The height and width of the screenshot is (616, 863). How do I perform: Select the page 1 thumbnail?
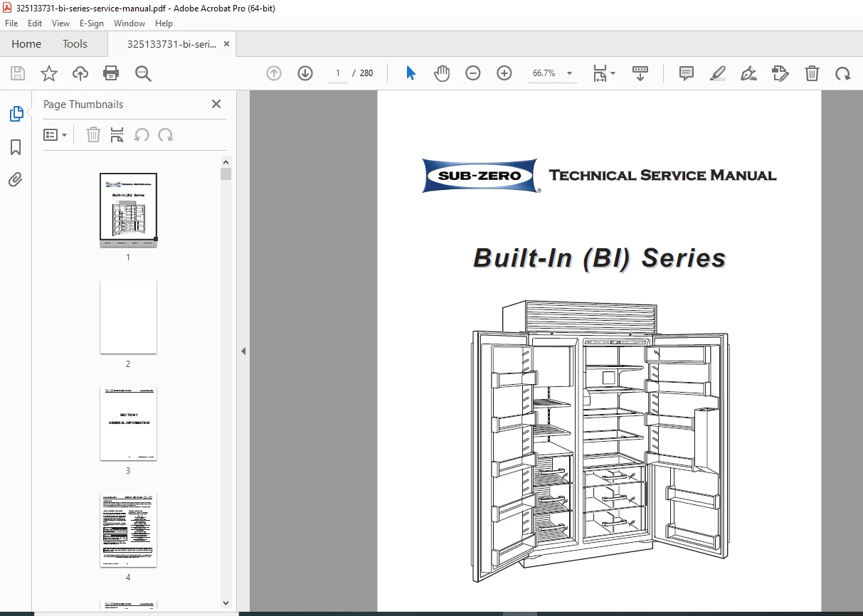(128, 209)
